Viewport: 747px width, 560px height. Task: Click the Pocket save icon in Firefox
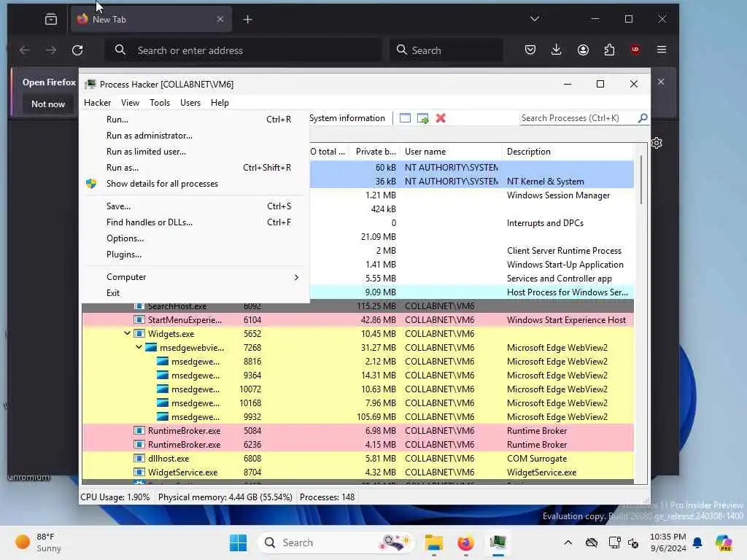click(530, 50)
